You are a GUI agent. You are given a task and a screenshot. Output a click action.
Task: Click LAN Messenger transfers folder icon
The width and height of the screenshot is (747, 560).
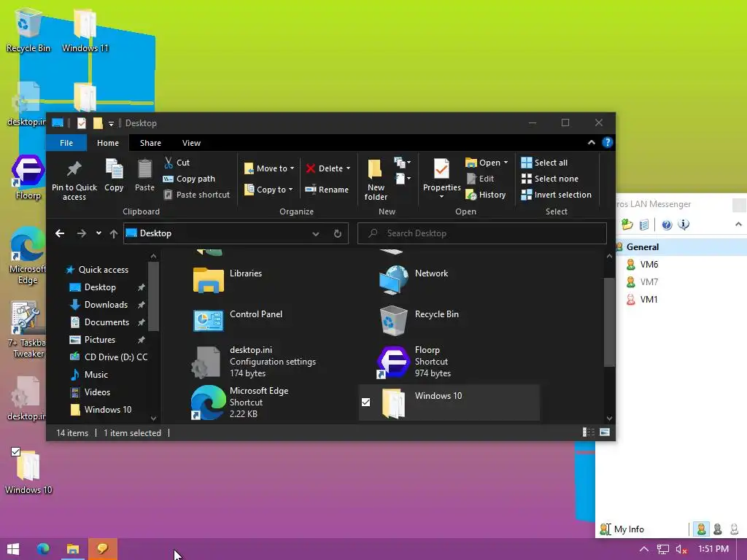[x=627, y=225]
